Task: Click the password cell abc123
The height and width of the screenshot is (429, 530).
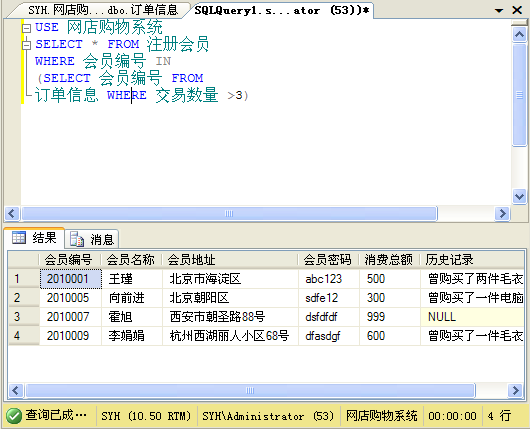Action: [x=329, y=279]
